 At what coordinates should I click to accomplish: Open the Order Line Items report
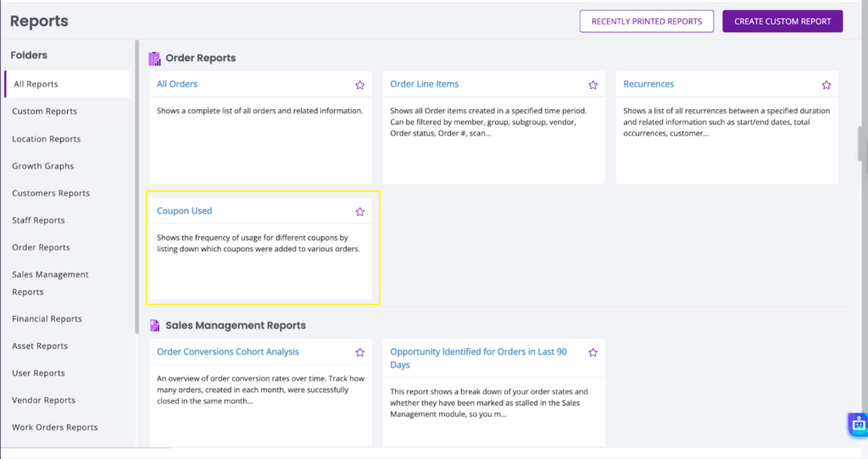pyautogui.click(x=424, y=84)
